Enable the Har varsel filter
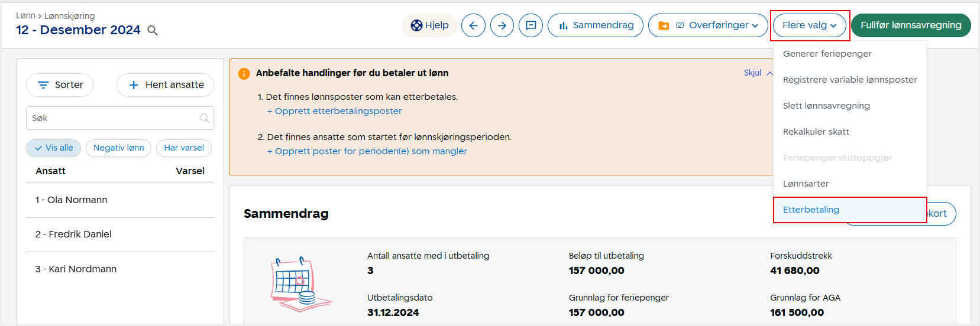The width and height of the screenshot is (980, 326). coord(183,148)
